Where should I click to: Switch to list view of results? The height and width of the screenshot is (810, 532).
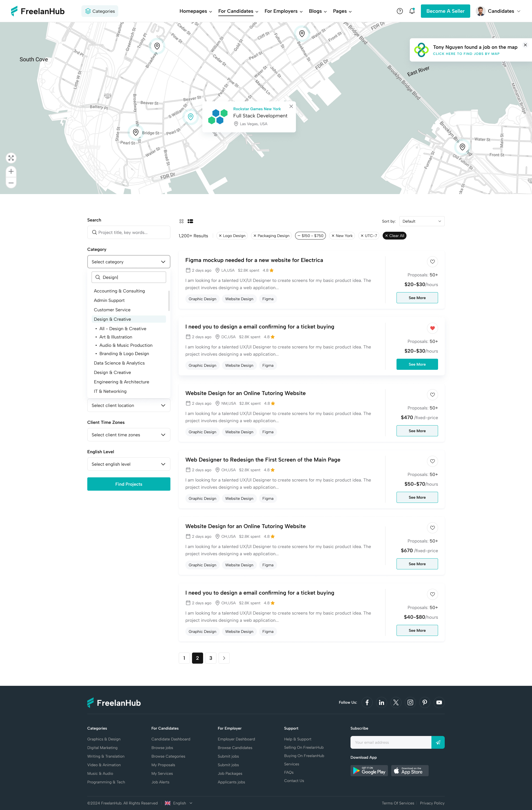190,221
